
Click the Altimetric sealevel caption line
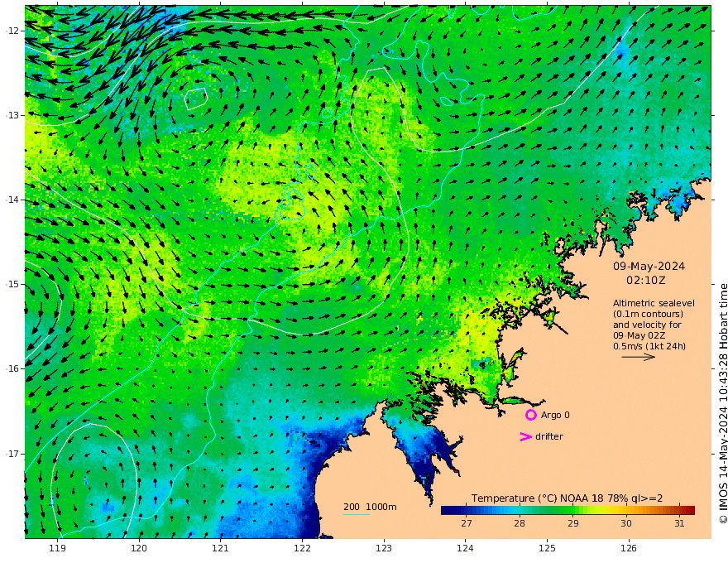click(654, 303)
